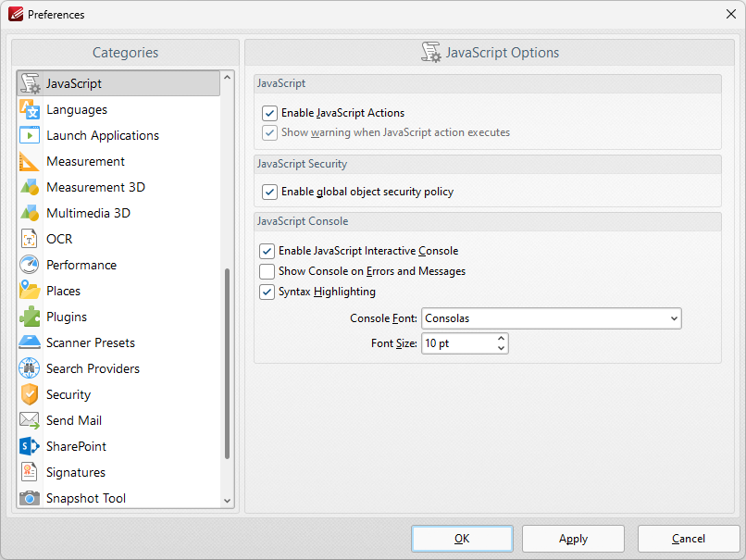This screenshot has width=746, height=560.
Task: Open the Launch Applications category
Action: (x=118, y=135)
